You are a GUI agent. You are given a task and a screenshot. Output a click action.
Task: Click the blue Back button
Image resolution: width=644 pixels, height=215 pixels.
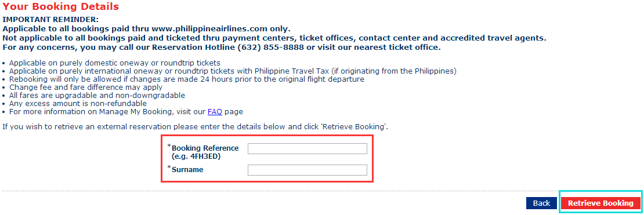(x=541, y=203)
